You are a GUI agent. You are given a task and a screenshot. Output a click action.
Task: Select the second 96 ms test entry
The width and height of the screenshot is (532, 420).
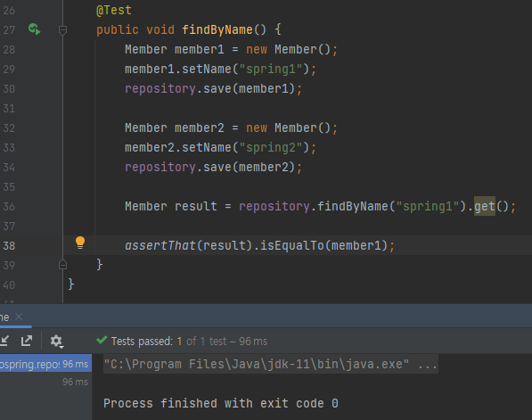click(x=45, y=382)
